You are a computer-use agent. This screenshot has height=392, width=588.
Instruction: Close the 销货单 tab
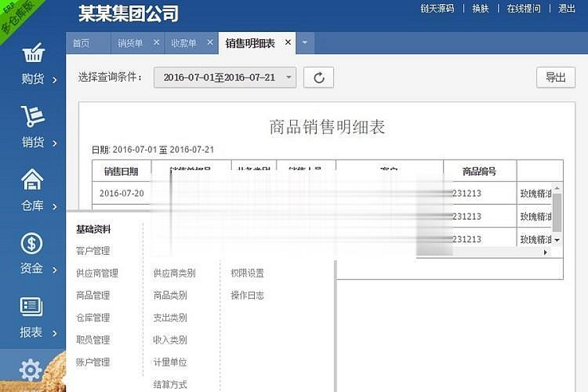pos(156,42)
